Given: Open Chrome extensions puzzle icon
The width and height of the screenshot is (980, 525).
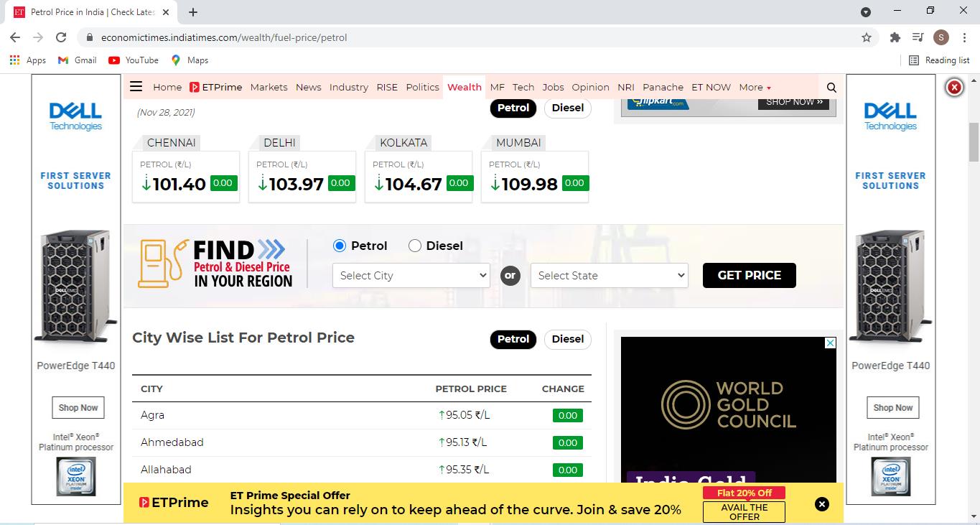Looking at the screenshot, I should pos(895,37).
